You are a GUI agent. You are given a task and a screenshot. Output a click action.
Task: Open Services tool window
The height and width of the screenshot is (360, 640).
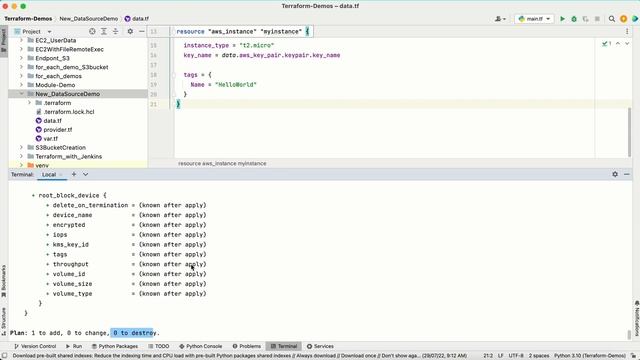[320, 346]
